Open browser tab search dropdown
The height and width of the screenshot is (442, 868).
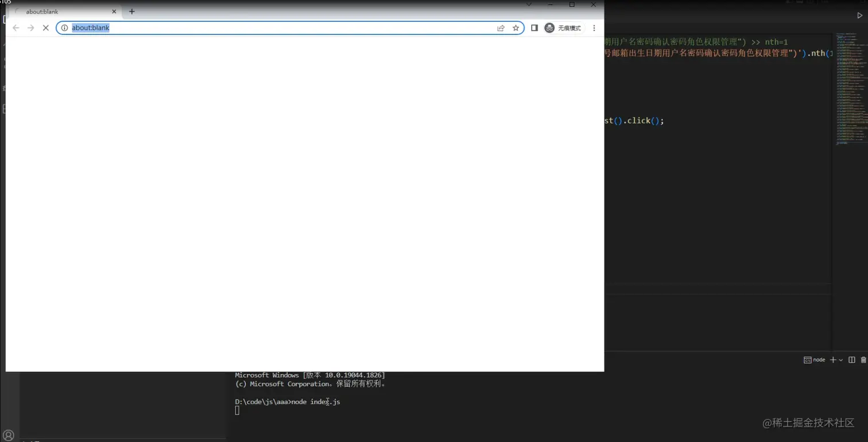tap(529, 5)
